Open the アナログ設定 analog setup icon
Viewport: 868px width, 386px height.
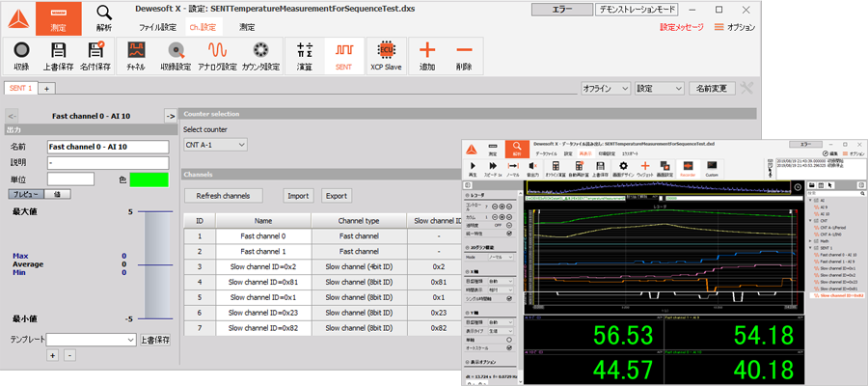pyautogui.click(x=217, y=56)
